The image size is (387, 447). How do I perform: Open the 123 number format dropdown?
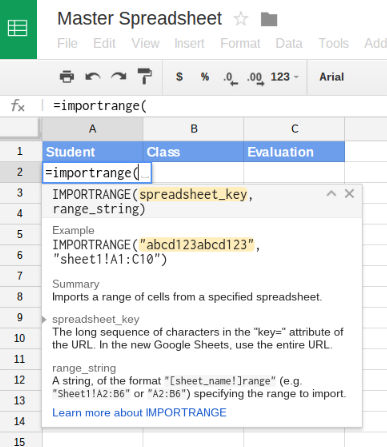tap(284, 77)
